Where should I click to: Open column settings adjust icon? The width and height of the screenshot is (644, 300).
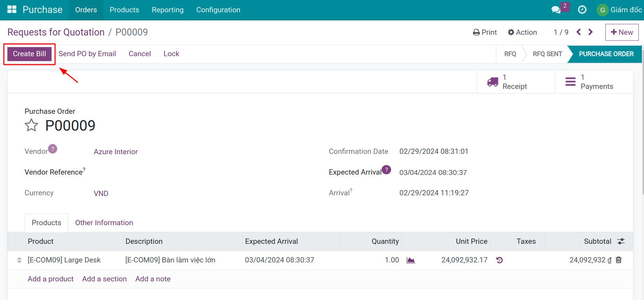coord(621,241)
